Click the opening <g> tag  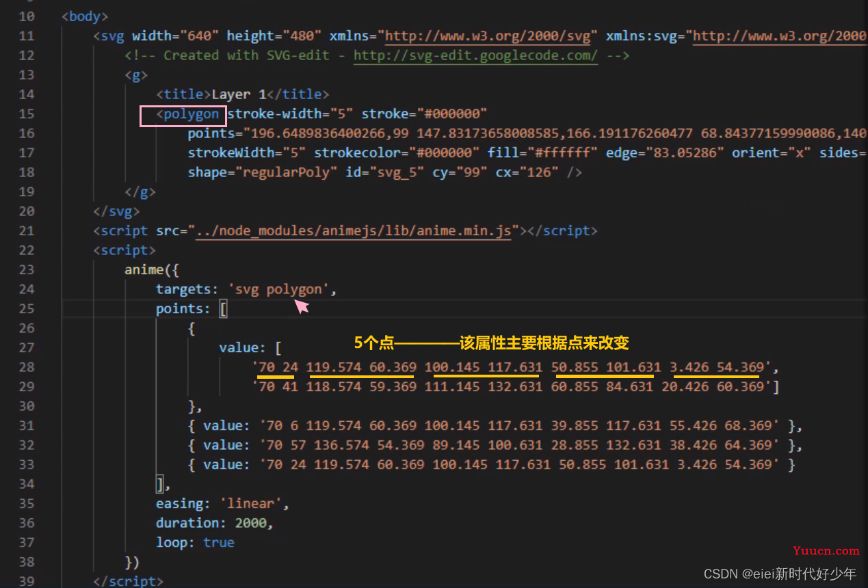136,75
